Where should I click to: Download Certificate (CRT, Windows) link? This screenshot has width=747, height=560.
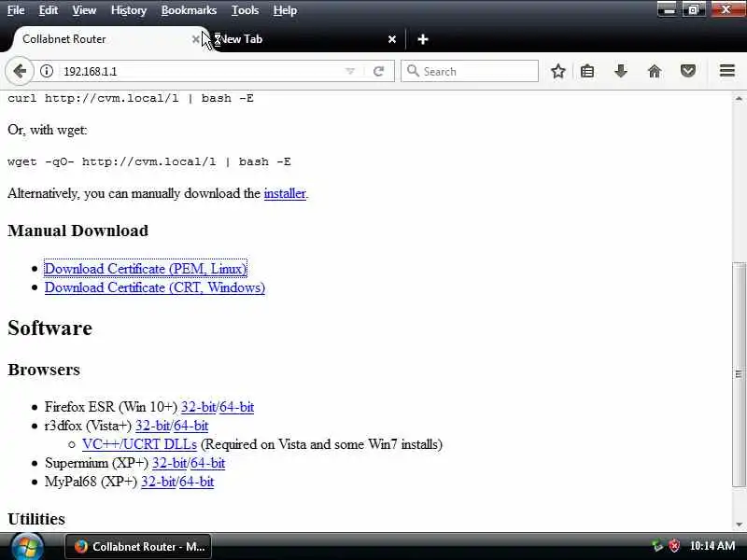tap(155, 287)
